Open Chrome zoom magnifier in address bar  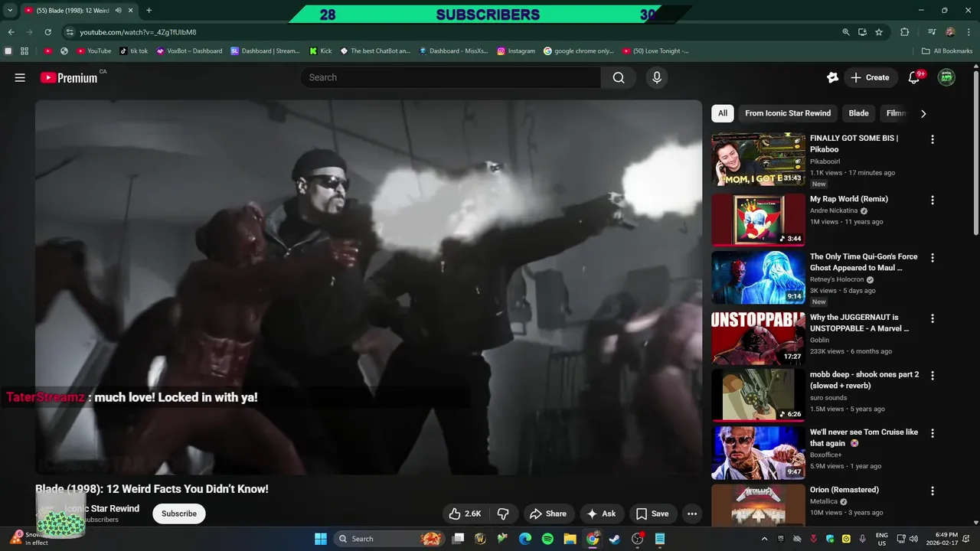846,32
